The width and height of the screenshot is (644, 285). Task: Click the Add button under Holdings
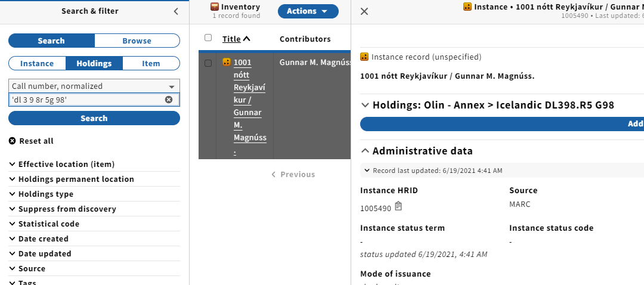click(502, 124)
